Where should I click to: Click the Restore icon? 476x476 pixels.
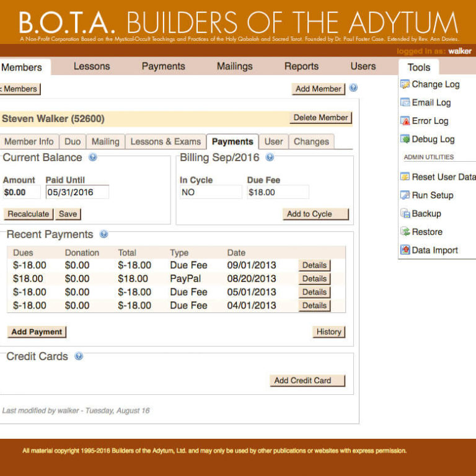[405, 232]
